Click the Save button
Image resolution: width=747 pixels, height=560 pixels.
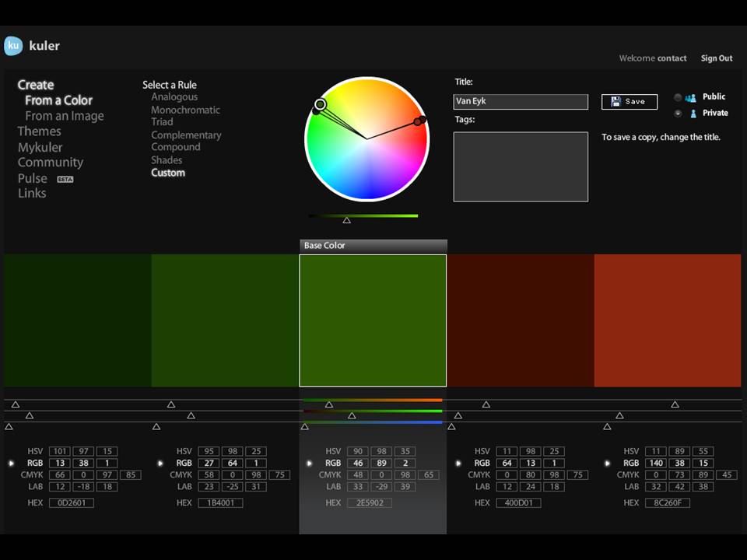[630, 101]
